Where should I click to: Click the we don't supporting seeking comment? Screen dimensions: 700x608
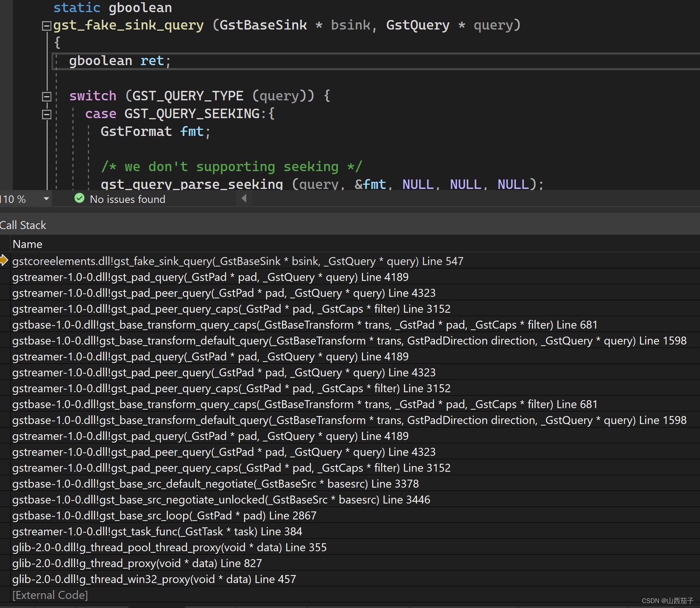pyautogui.click(x=231, y=167)
